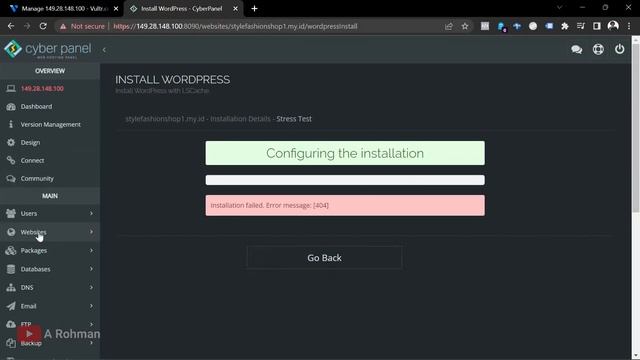Open the browser extensions puzzle icon
640x360 pixels.
564,26
